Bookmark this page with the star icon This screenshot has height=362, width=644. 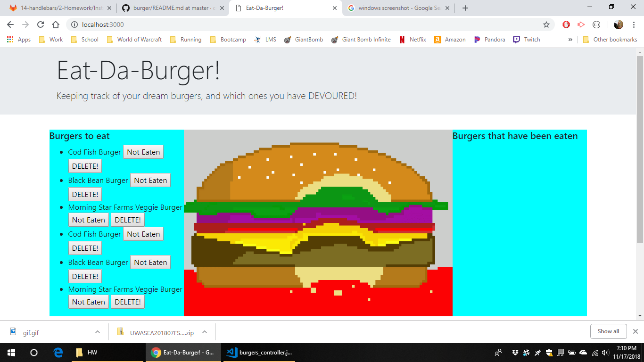pos(545,25)
